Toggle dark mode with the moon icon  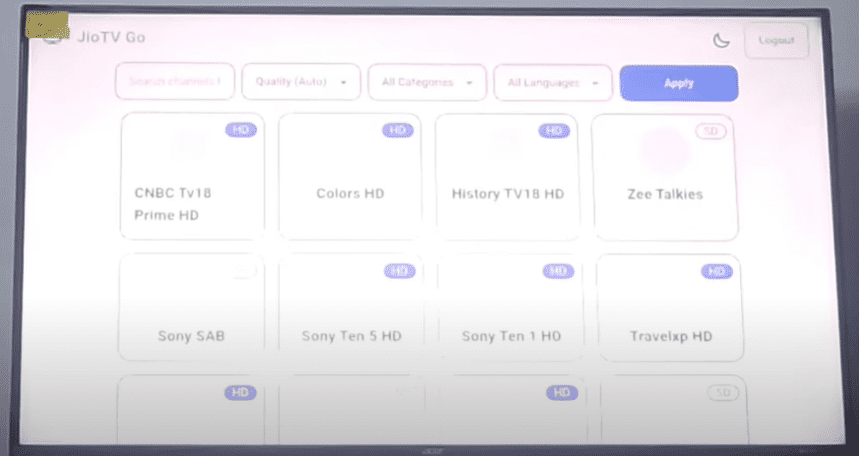tap(721, 40)
